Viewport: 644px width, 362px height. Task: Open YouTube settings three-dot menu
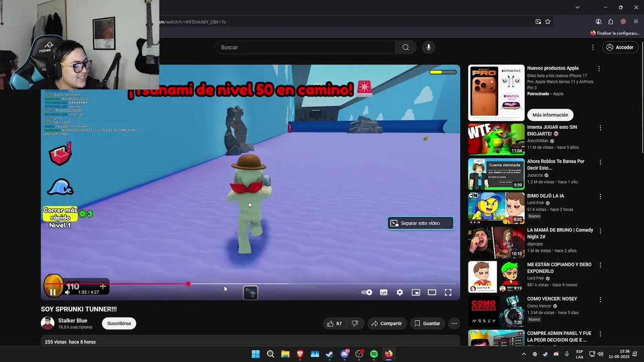(x=593, y=47)
